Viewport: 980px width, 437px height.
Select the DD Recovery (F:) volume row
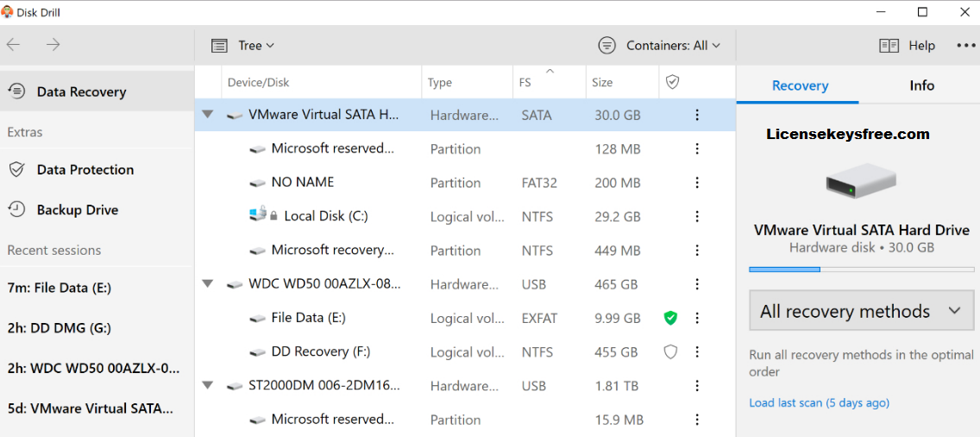(x=465, y=351)
